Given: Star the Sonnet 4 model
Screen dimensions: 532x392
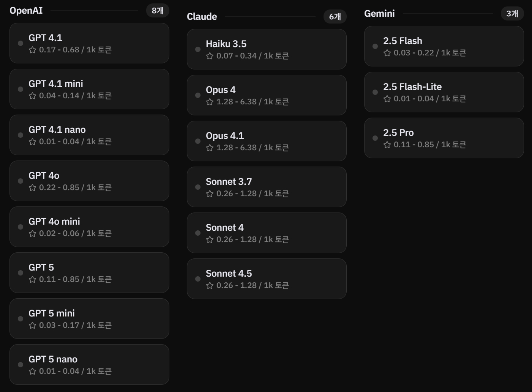Looking at the screenshot, I should coord(210,239).
